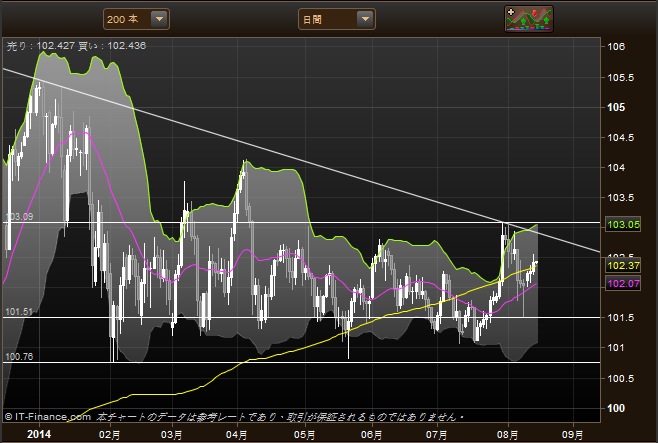Click the 103.09 horizontal line label
Viewport: 658px width, 443px height.
[x=19, y=216]
